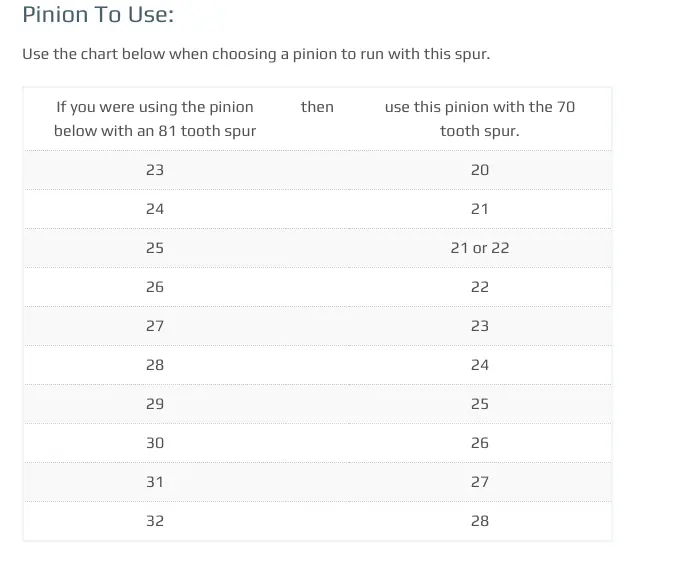Click the 31 cell in the left column
Image resolution: width=685 pixels, height=580 pixels.
155,482
